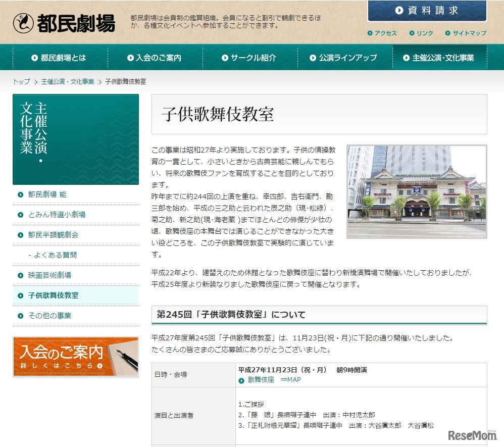Image resolution: width=504 pixels, height=447 pixels.
Task: Select the とみん特選小劇場 sidebar entry
Action: pos(59,214)
